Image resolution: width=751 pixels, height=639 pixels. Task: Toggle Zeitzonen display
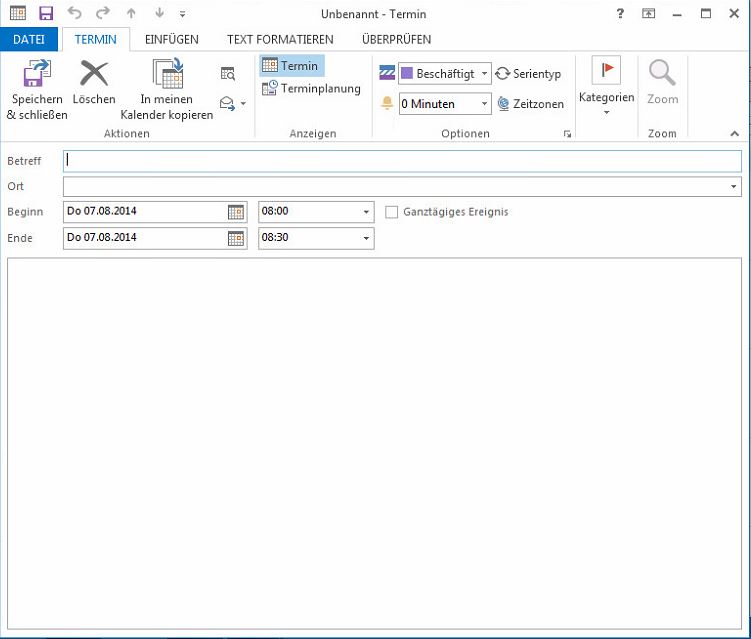531,103
